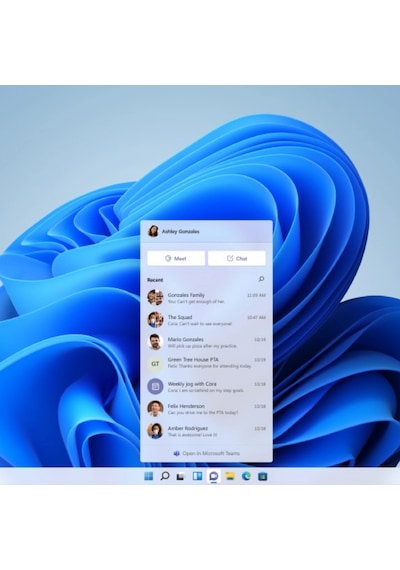
Task: Launch File Explorer from taskbar
Action: pyautogui.click(x=230, y=476)
